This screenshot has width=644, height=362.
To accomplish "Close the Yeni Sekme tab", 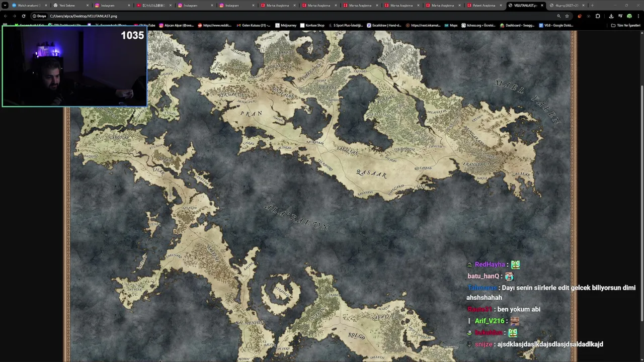I will click(88, 6).
